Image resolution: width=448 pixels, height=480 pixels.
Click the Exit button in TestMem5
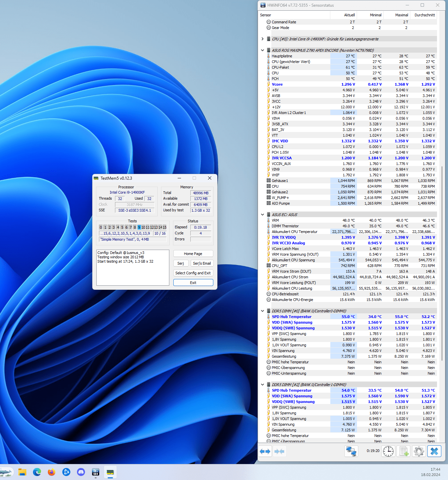(x=193, y=283)
